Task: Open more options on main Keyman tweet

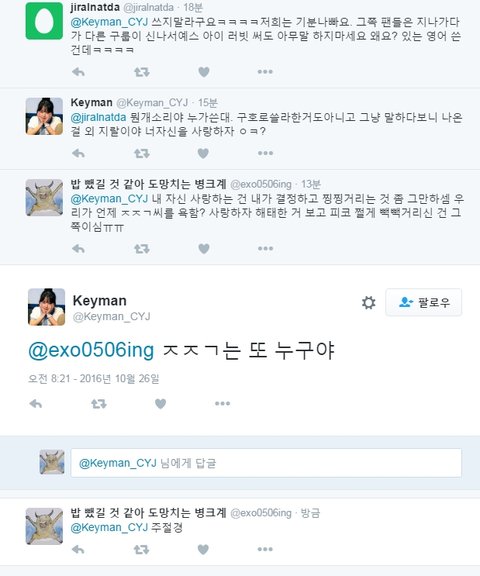Action: coord(222,404)
